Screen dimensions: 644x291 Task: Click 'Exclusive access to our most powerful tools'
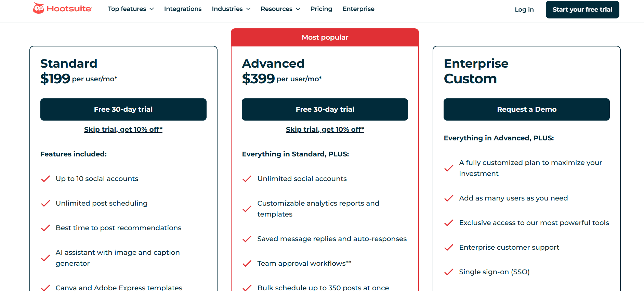(x=534, y=223)
